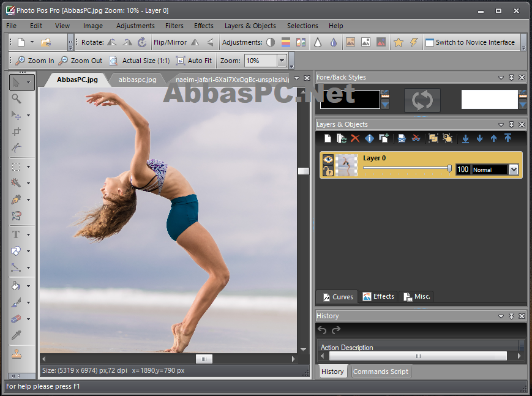Pin the Fore/Back Styles panel
The image size is (532, 396).
tap(511, 77)
